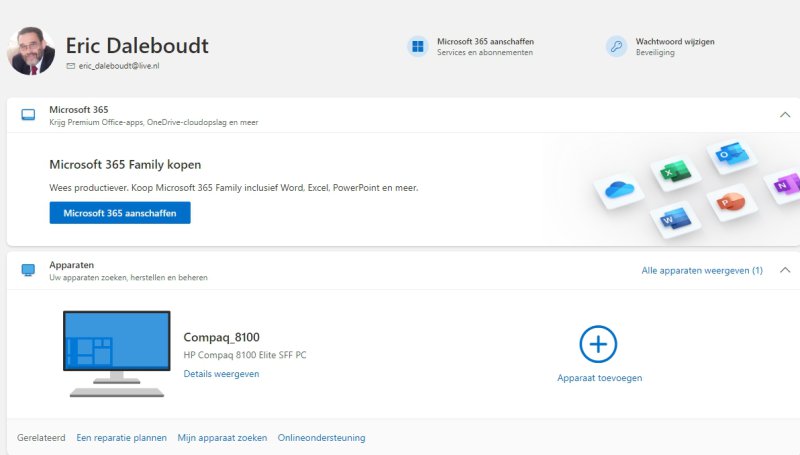Click the OneDrive cloud app icon
Viewport: 800px width, 455px height.
620,188
